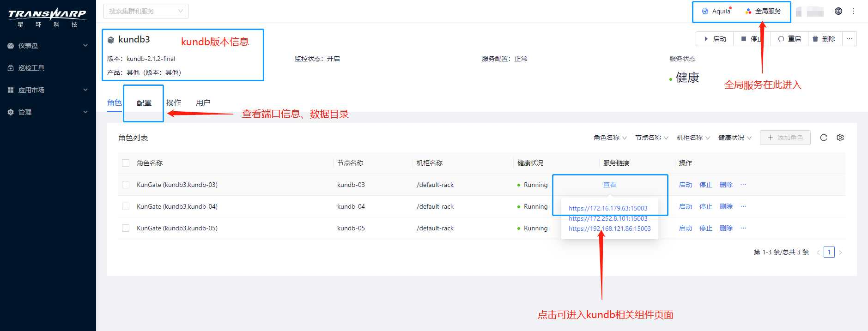Open more actions for kundb-04 role
Image resolution: width=868 pixels, height=331 pixels.
pyautogui.click(x=743, y=206)
